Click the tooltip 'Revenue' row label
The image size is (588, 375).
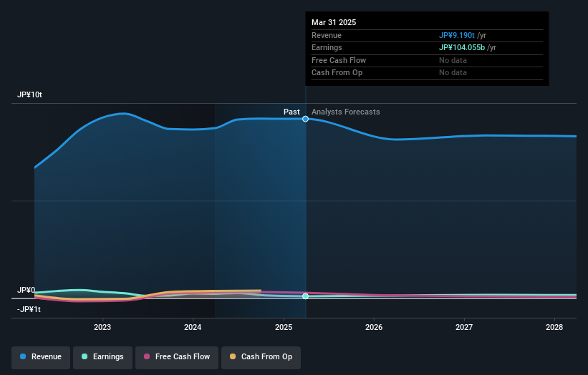pos(327,35)
